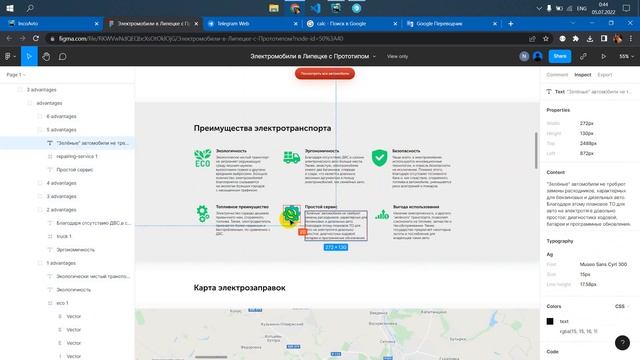The width and height of the screenshot is (640, 360).
Task: Open the CSS color format dropdown
Action: [622, 306]
